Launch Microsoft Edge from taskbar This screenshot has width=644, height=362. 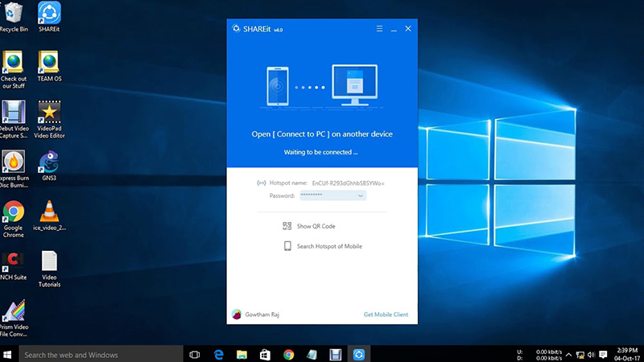coord(218,355)
